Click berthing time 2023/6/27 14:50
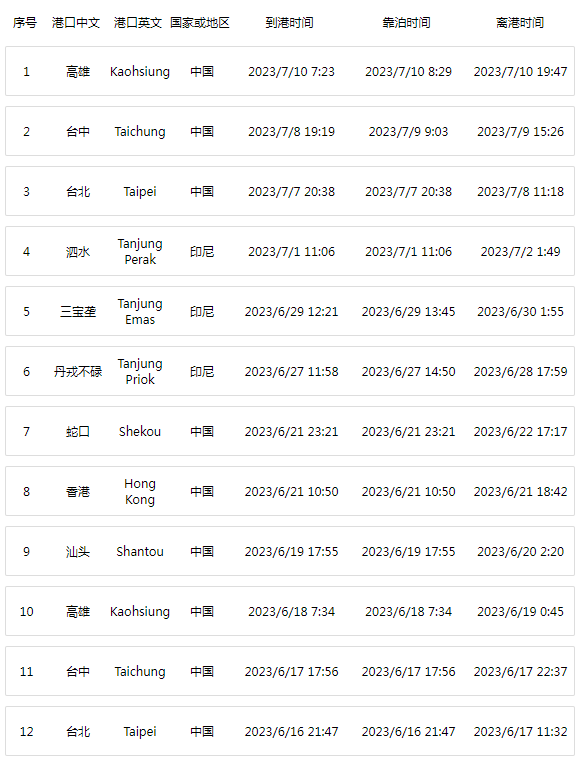This screenshot has height=772, width=583. 409,372
